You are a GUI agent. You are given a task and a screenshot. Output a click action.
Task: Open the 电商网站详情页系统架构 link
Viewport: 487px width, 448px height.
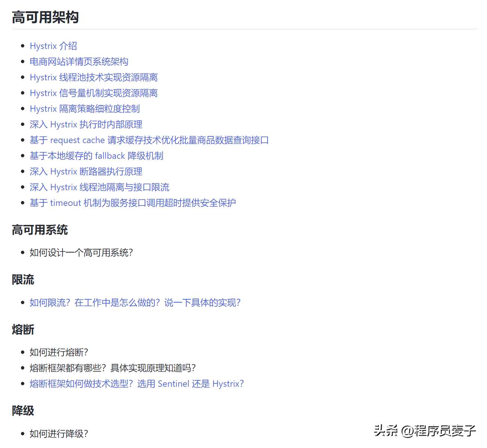(79, 62)
